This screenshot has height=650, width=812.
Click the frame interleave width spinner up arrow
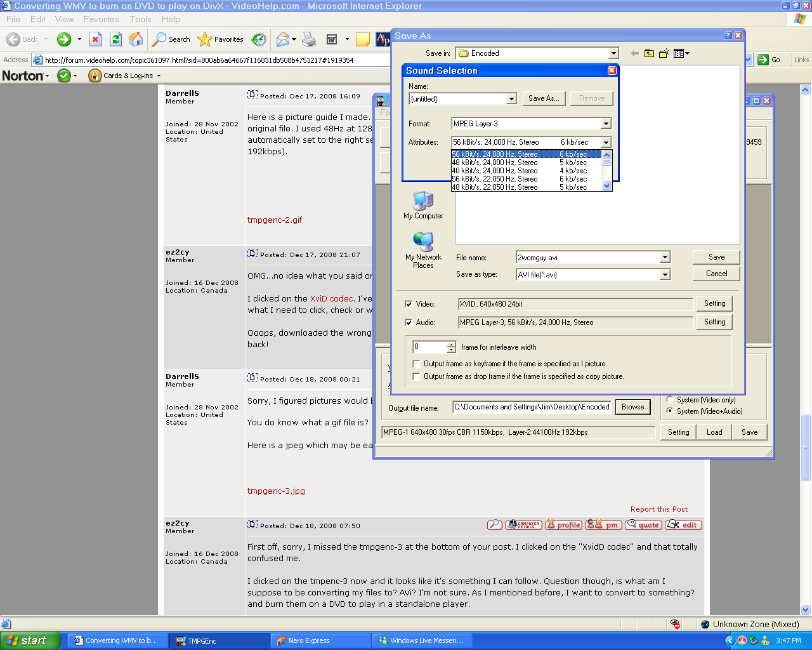pos(451,345)
